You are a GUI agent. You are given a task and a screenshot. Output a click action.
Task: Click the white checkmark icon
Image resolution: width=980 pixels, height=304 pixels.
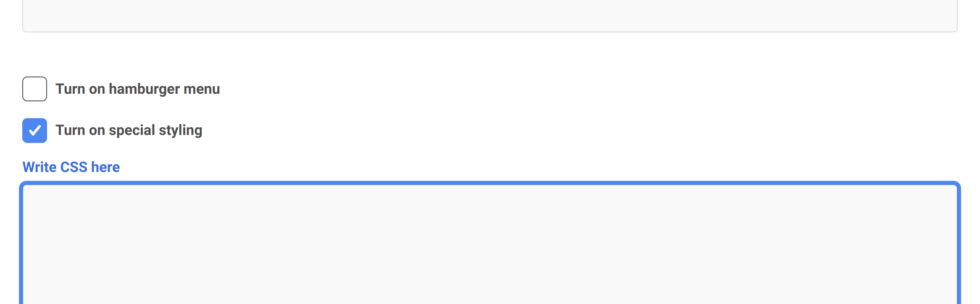34,130
